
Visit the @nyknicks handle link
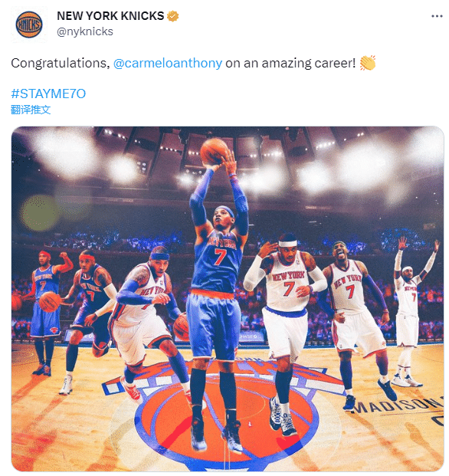tap(85, 31)
